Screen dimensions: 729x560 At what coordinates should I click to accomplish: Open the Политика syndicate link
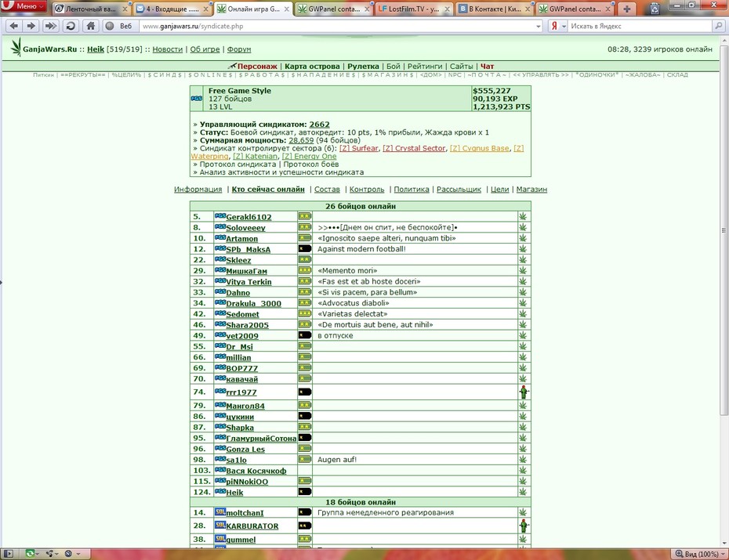412,190
